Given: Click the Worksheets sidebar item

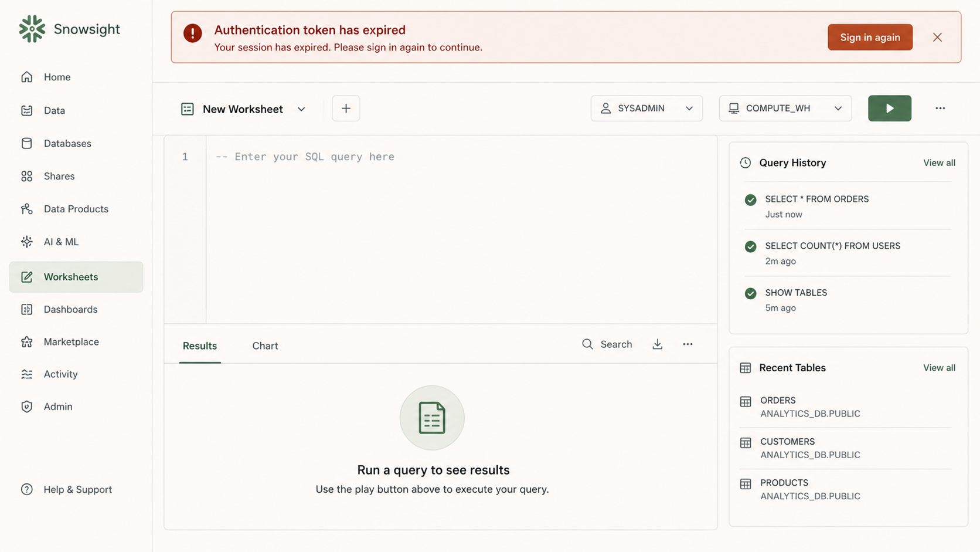Looking at the screenshot, I should (x=76, y=277).
